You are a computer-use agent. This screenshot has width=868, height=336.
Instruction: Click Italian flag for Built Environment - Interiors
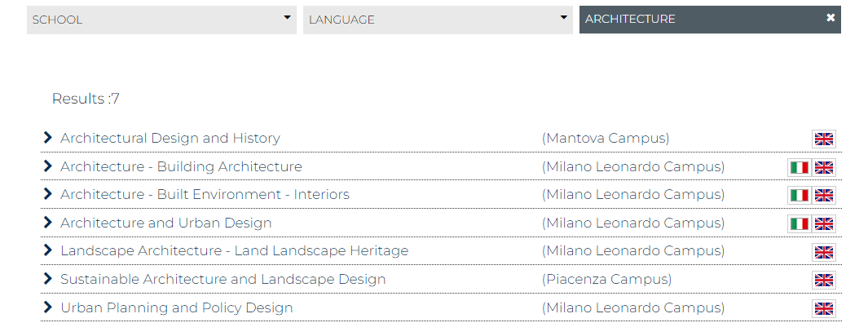pos(800,195)
